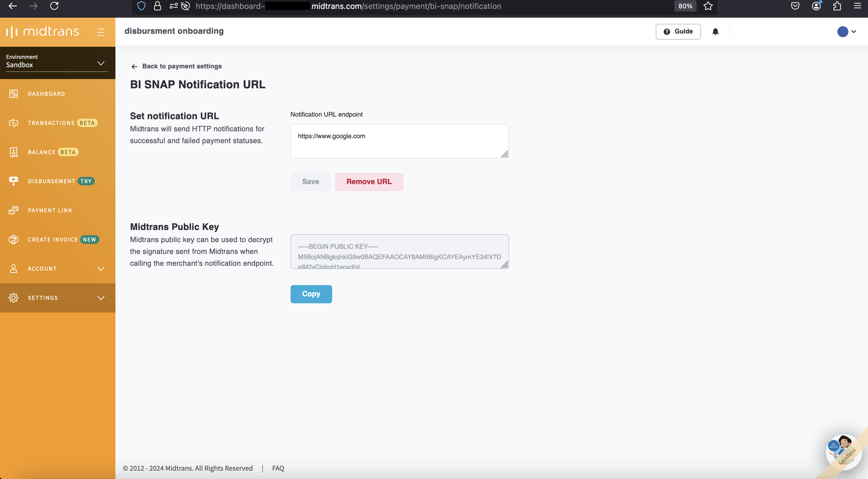Bookmark this page with the star icon
868x479 pixels.
tap(708, 6)
